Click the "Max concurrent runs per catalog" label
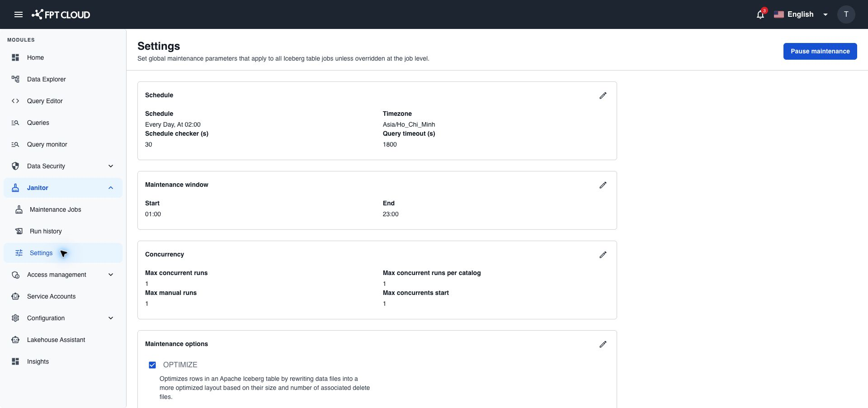Screen dimensions: 868x408 click(x=432, y=273)
